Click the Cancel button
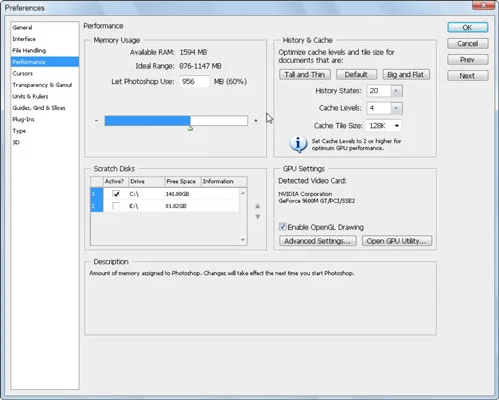This screenshot has width=499, height=400. [x=468, y=43]
